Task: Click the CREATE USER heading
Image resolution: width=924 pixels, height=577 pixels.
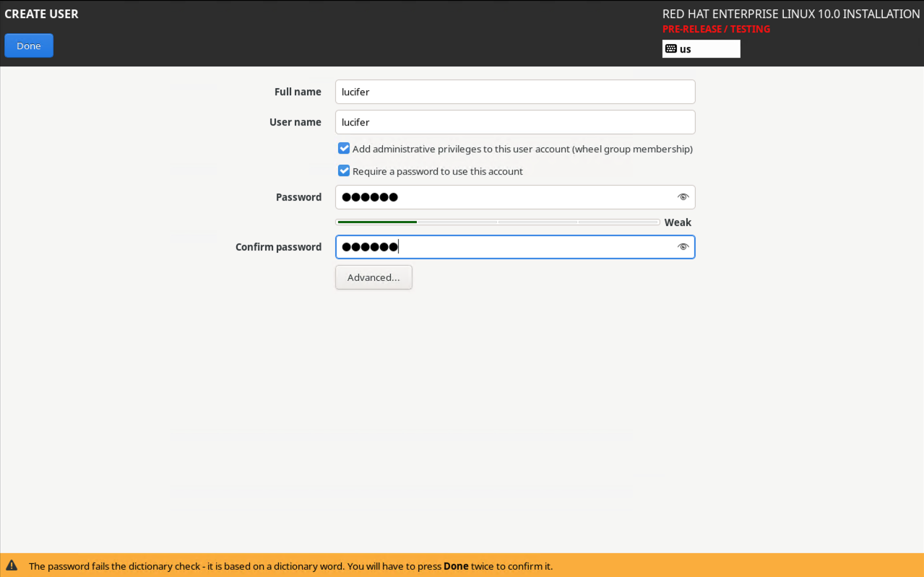Action: tap(41, 14)
